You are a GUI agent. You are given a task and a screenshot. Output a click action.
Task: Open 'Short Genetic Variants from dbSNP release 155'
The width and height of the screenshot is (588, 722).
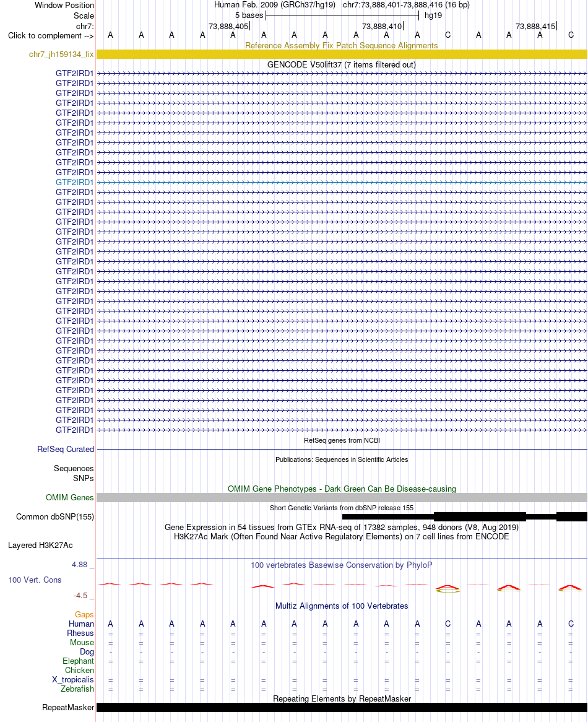tap(342, 508)
